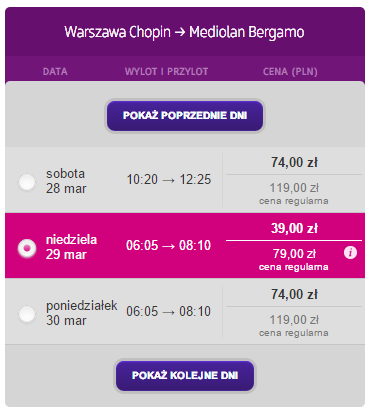Click the Warszawa Chopin → Mediolan Bergamo header
This screenshot has width=372, height=414.
(184, 32)
